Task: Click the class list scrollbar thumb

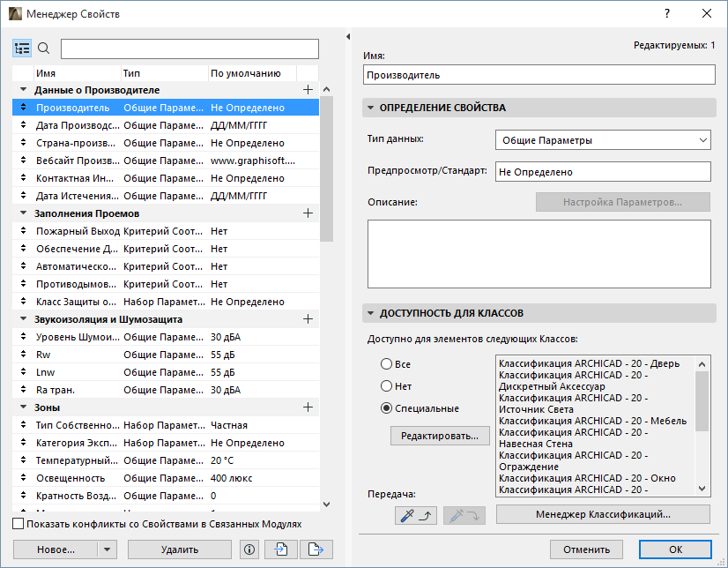Action: pyautogui.click(x=702, y=401)
